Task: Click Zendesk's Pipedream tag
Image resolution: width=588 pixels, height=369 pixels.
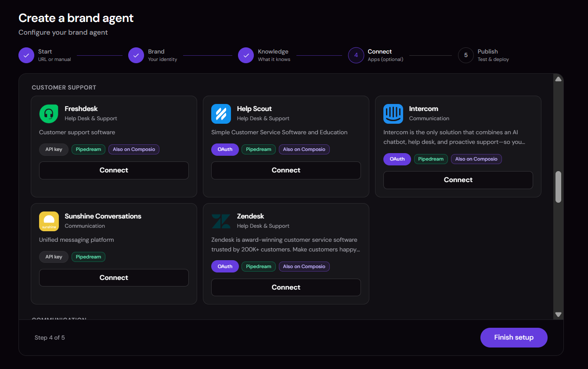Action: [x=259, y=266]
